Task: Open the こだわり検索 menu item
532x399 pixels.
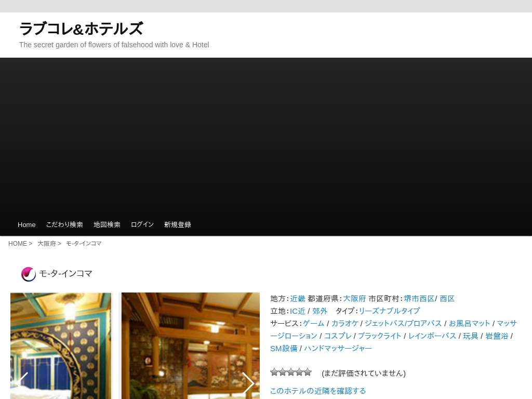Action: [x=64, y=224]
